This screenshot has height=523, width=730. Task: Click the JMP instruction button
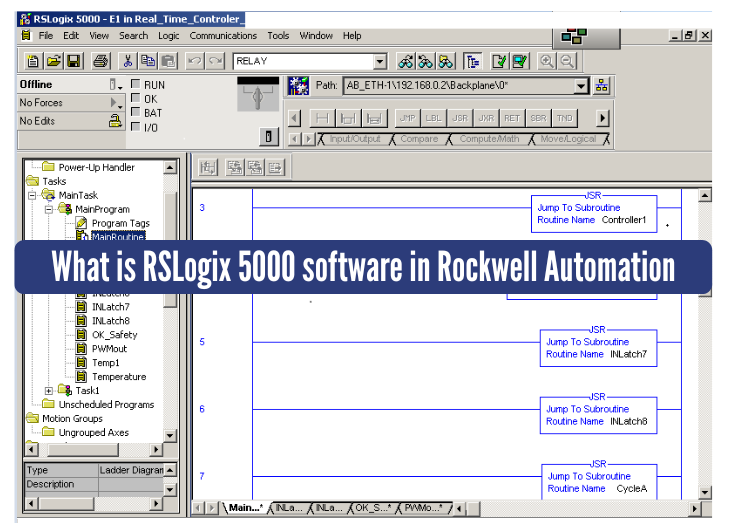(408, 118)
